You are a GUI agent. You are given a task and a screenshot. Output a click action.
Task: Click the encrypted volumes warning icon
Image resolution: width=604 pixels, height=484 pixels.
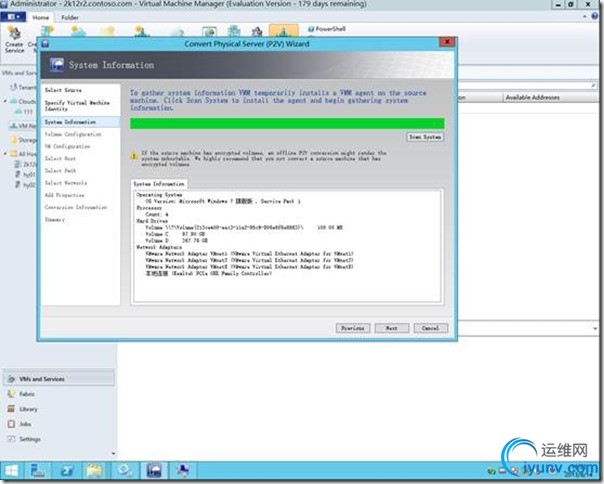[x=134, y=156]
